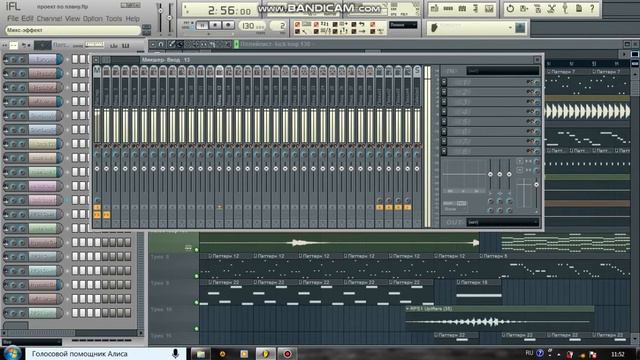The width and height of the screenshot is (640, 360).
Task: Open the snap selector dropdown in toolbar
Action: (403, 25)
